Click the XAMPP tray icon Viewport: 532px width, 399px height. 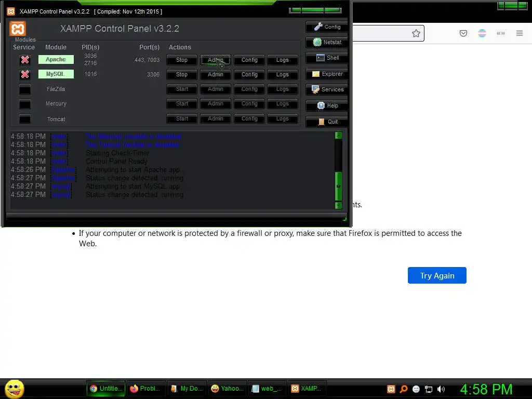pos(391,389)
